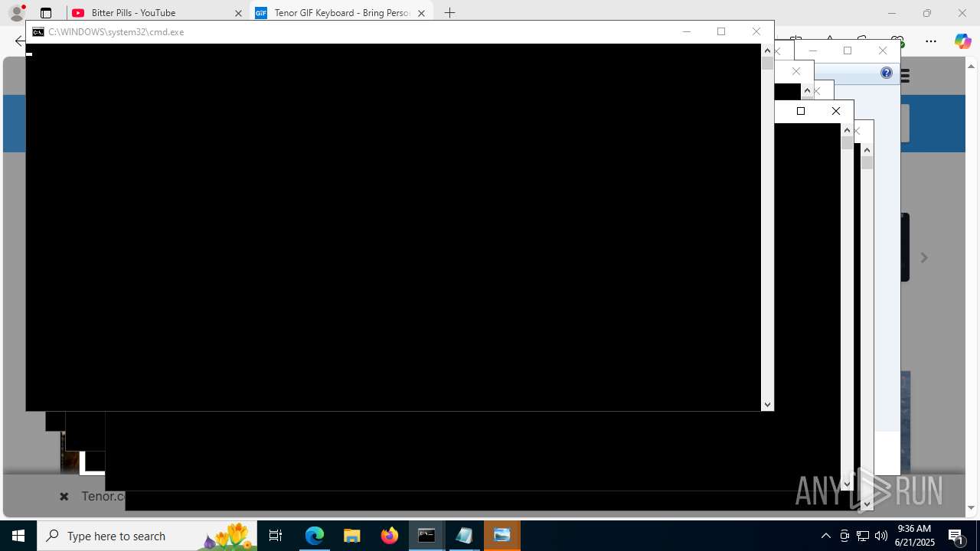Minimize the Edge browser window
This screenshot has width=980, height=551.
892,13
